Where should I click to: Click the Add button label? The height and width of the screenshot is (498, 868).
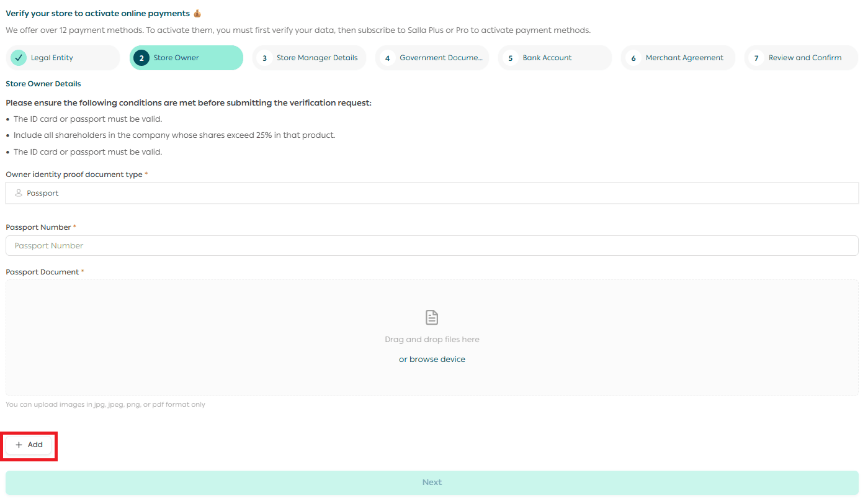point(35,445)
